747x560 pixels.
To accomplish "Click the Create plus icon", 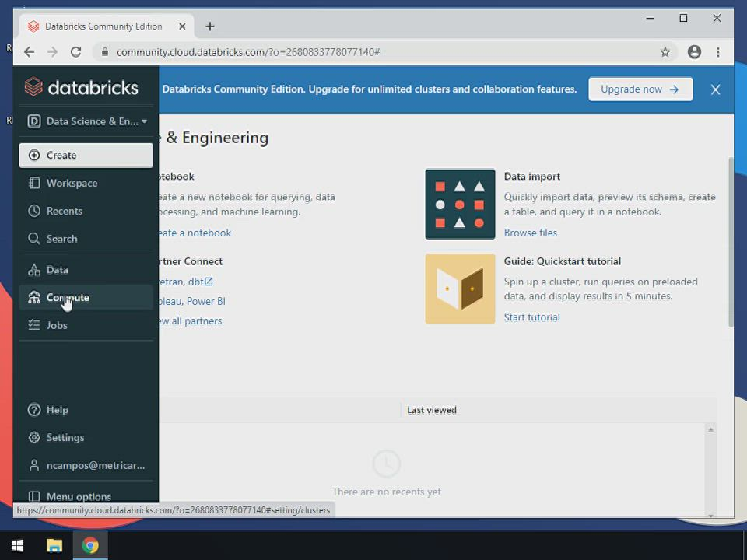I will pyautogui.click(x=34, y=156).
